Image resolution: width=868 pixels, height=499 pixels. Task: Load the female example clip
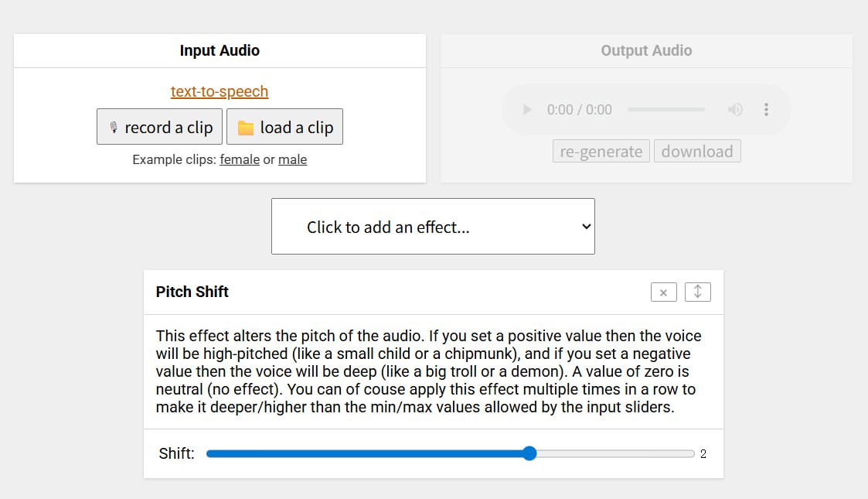pyautogui.click(x=240, y=159)
